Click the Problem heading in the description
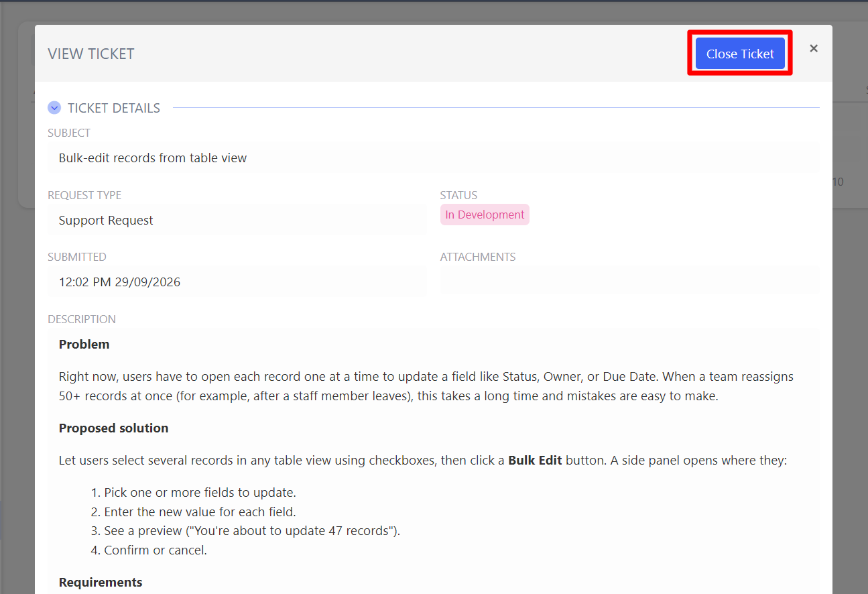Image resolution: width=868 pixels, height=594 pixels. pos(84,345)
